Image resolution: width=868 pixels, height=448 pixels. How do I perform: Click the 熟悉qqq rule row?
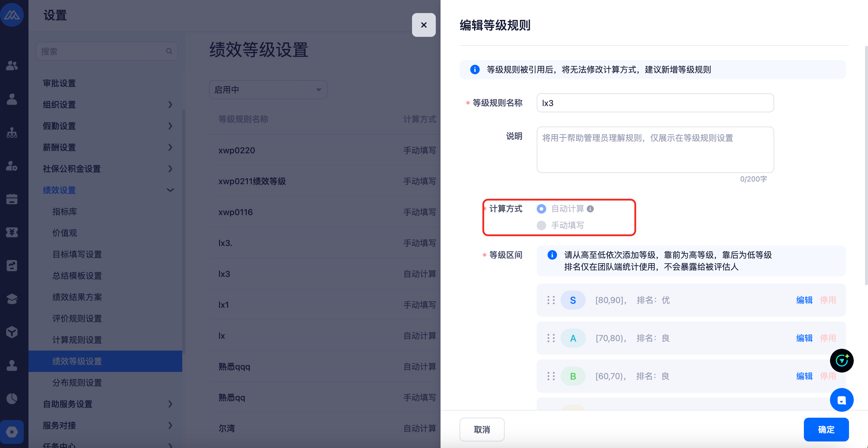(x=325, y=367)
